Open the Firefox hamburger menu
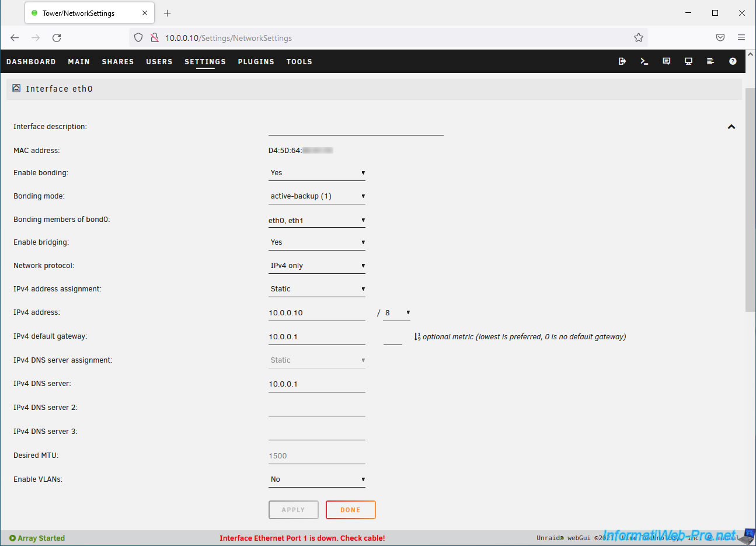Image resolution: width=756 pixels, height=546 pixels. point(741,37)
